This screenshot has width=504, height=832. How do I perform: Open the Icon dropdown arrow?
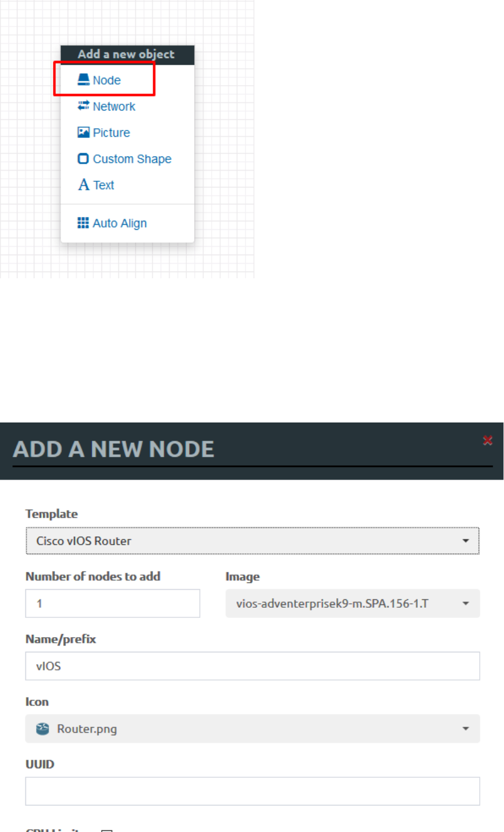click(x=465, y=729)
